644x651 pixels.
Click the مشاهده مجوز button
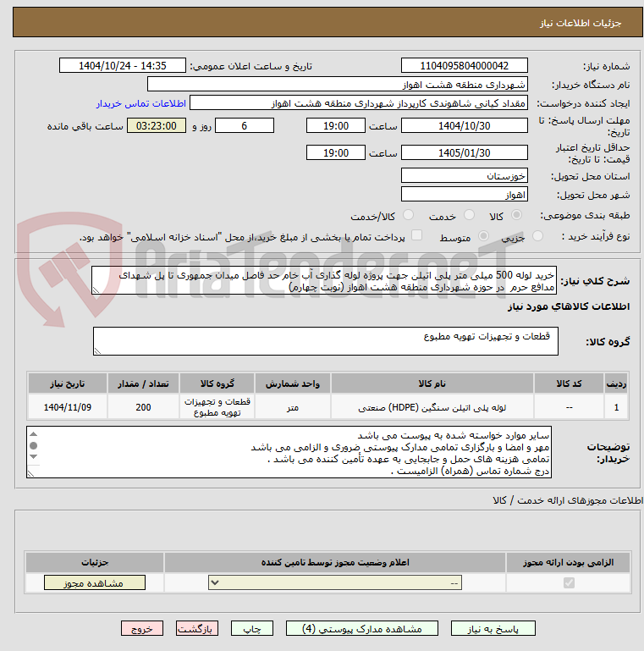[x=95, y=583]
